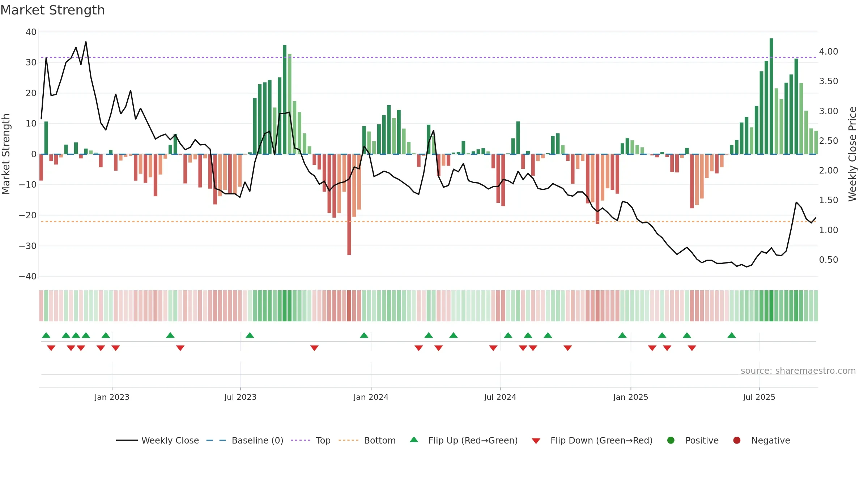Viewport: 868px width, 488px height.
Task: Click the Jul 2025 axis label
Action: [x=759, y=397]
